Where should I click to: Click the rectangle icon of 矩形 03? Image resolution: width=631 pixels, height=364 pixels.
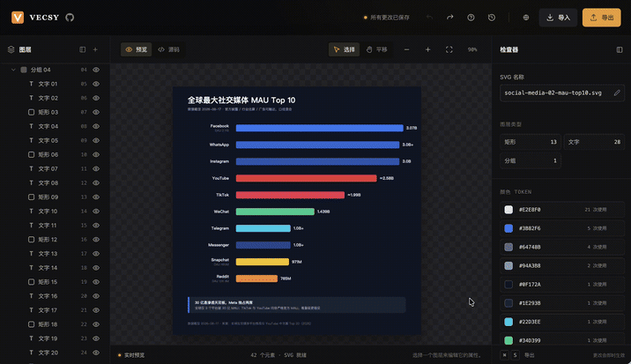(31, 112)
